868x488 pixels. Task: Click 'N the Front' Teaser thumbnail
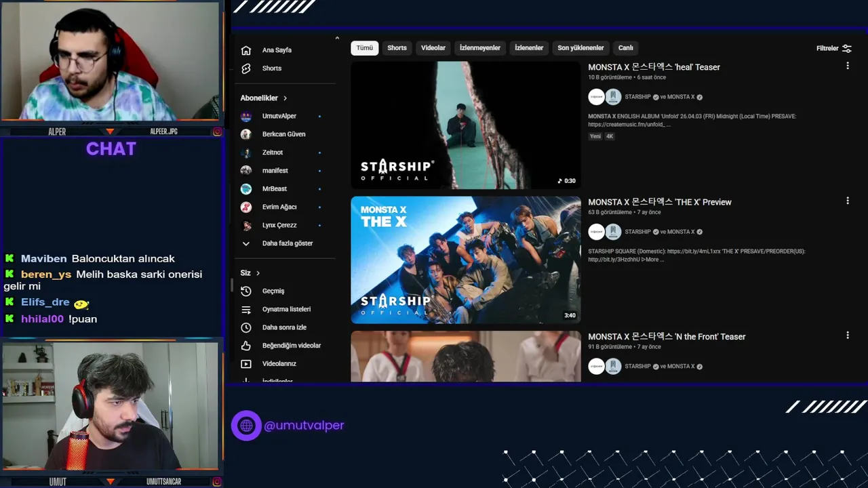(466, 357)
